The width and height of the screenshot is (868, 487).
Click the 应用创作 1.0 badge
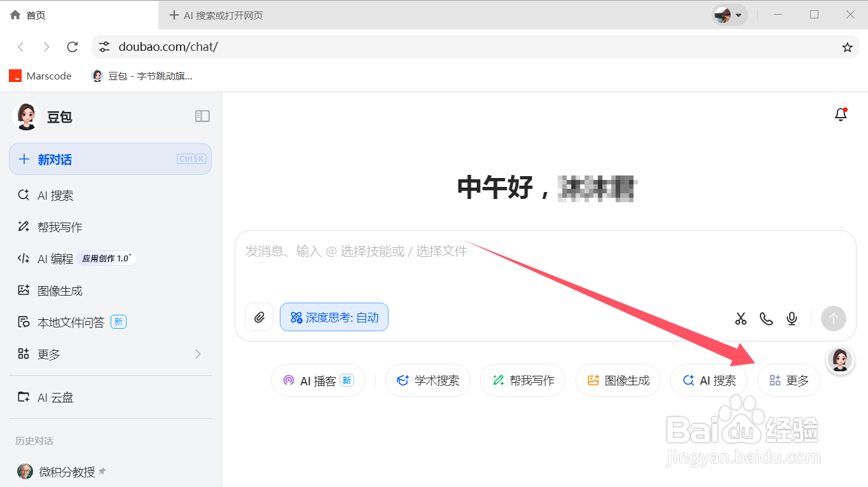coord(106,258)
